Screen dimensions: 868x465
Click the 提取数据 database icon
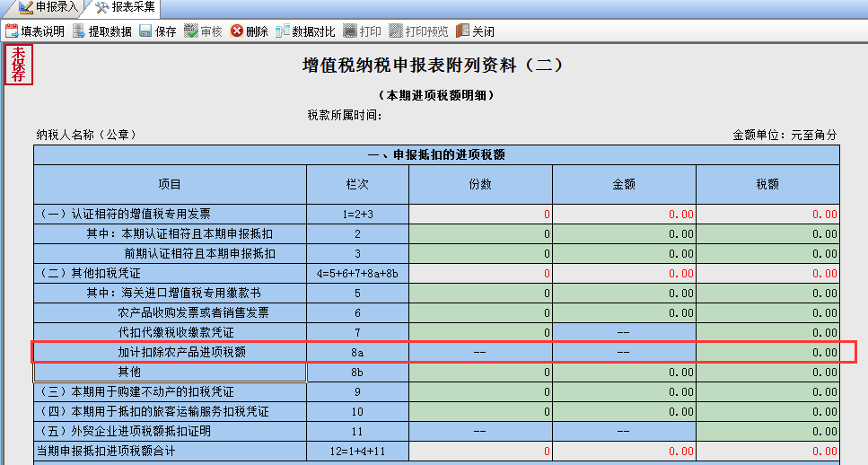click(79, 31)
